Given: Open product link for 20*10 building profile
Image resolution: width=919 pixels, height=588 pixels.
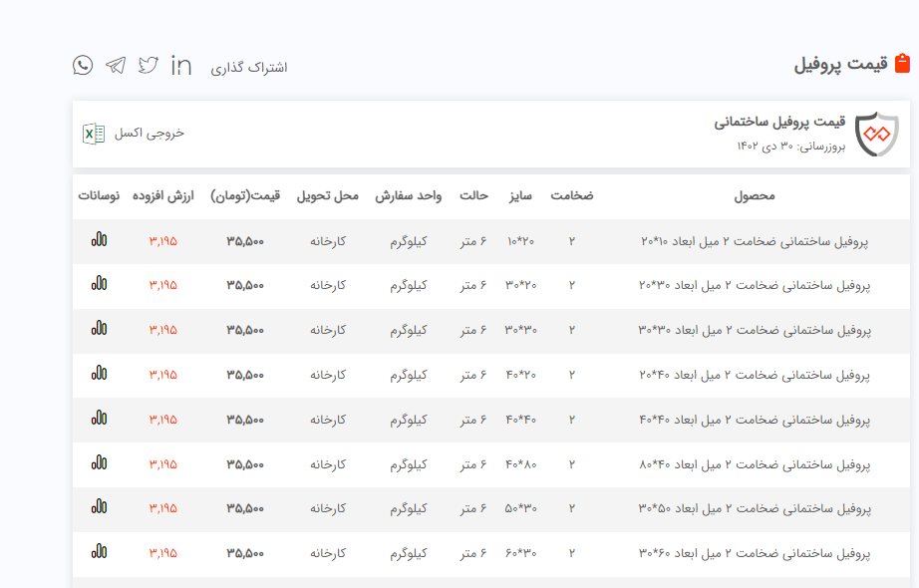Looking at the screenshot, I should 755,241.
